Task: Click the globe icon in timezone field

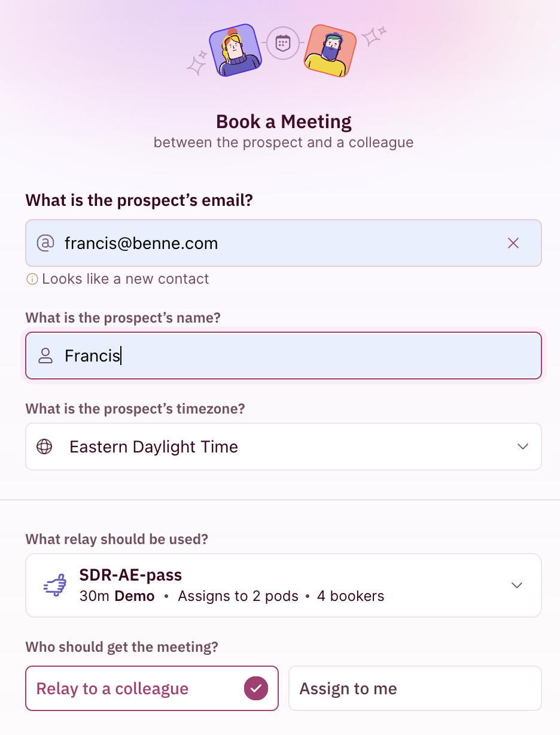Action: (44, 447)
